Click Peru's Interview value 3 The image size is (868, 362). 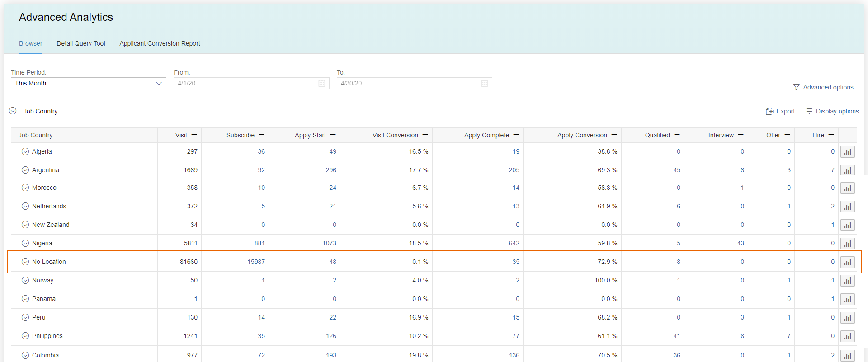tap(742, 317)
